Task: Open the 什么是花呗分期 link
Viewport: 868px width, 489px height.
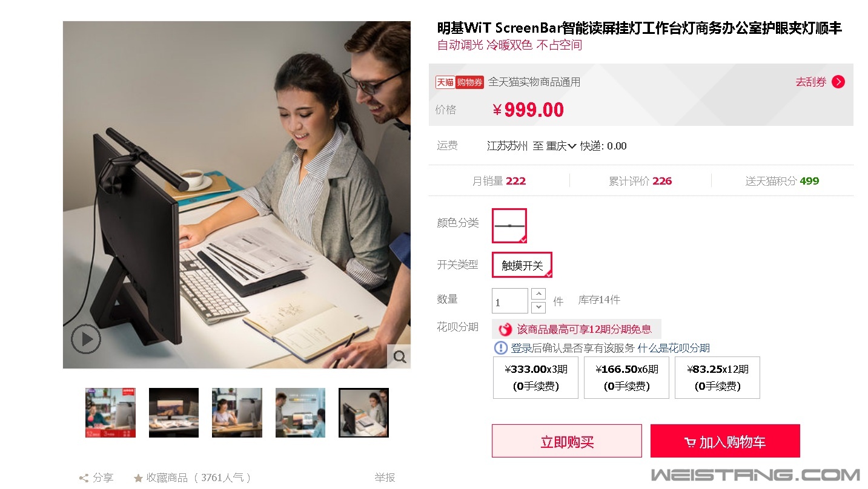Action: click(674, 348)
